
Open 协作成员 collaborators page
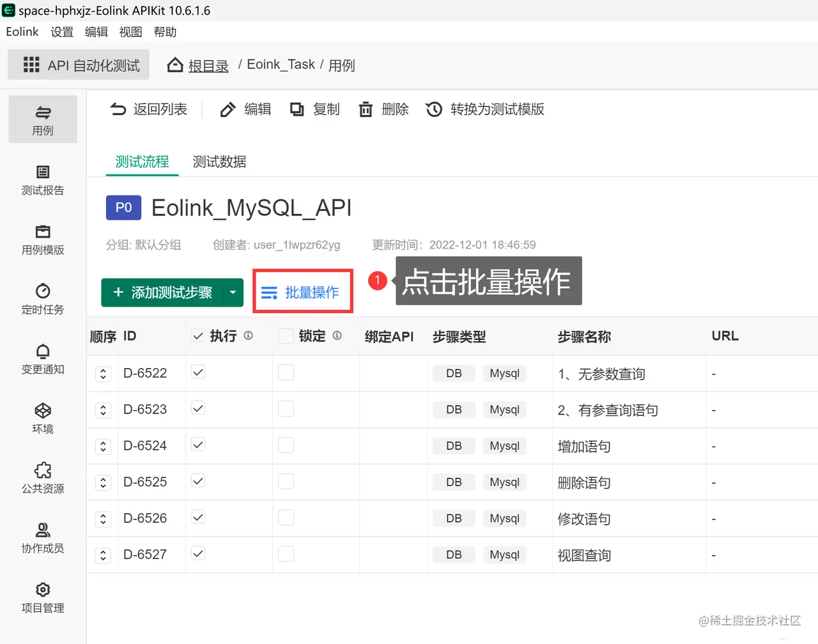pos(43,538)
